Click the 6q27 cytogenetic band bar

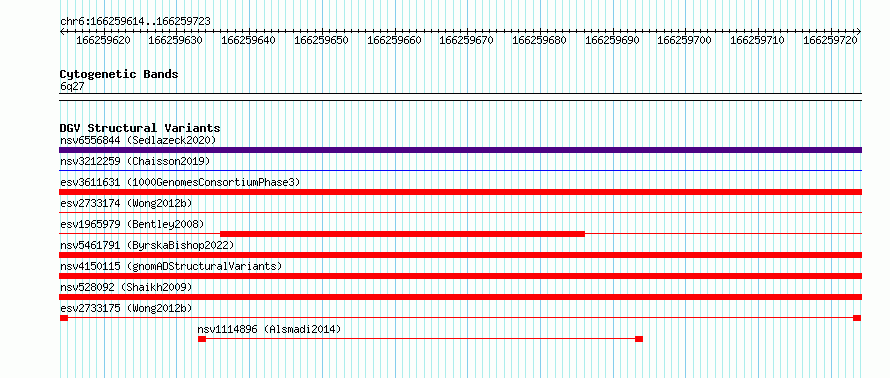pyautogui.click(x=460, y=96)
